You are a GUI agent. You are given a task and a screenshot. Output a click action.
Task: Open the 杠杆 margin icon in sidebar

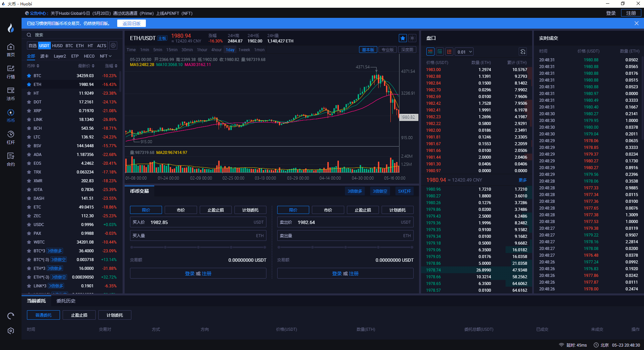tap(11, 137)
